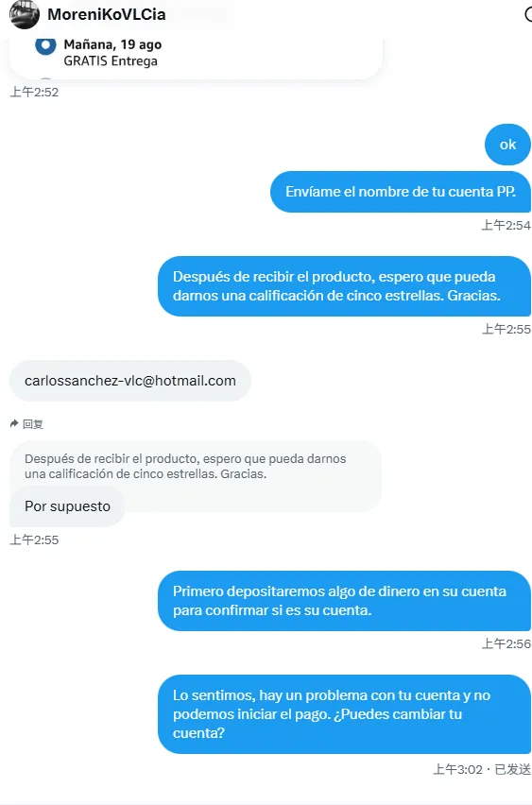Click the '已发送' sent status label
Image resolution: width=532 pixels, height=805 pixels.
[x=512, y=769]
